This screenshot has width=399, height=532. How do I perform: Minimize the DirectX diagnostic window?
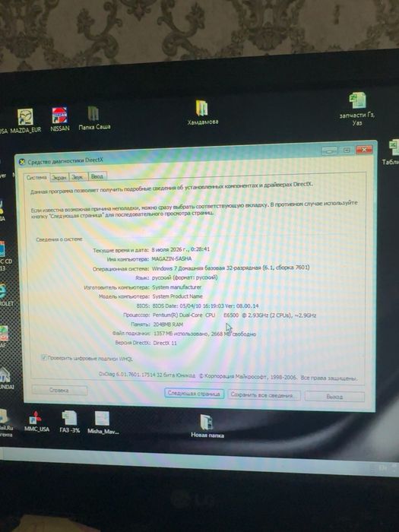click(x=329, y=150)
